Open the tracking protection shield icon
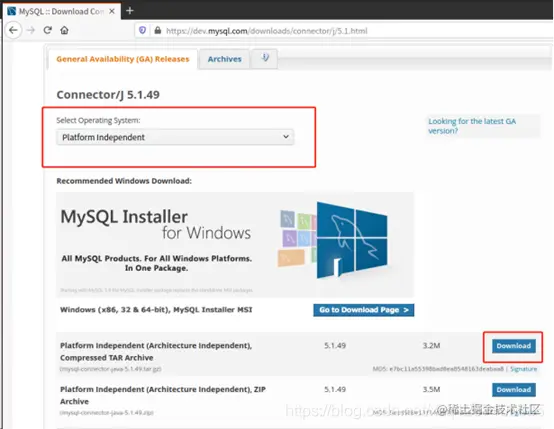 pyautogui.click(x=142, y=30)
